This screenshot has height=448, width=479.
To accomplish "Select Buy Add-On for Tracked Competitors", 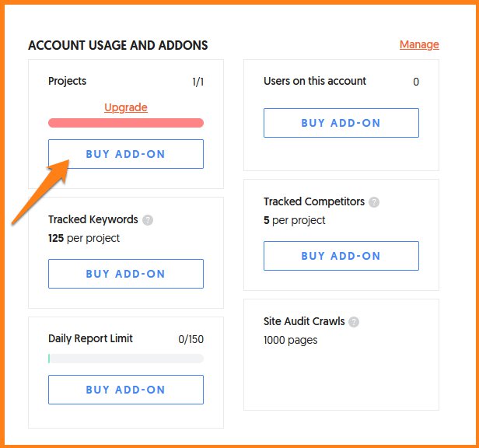I will coord(341,256).
